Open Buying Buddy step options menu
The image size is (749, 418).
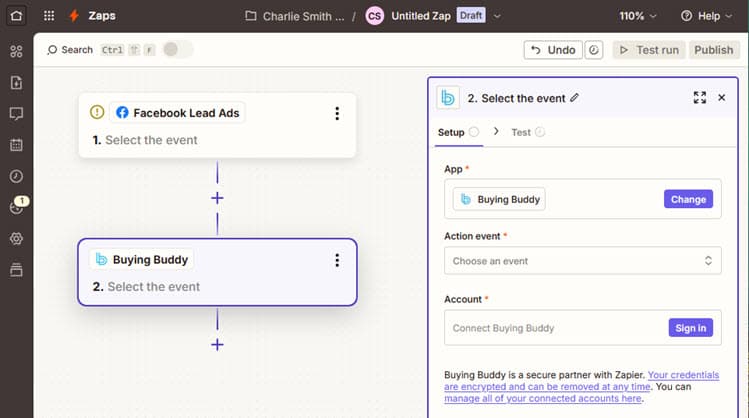337,260
